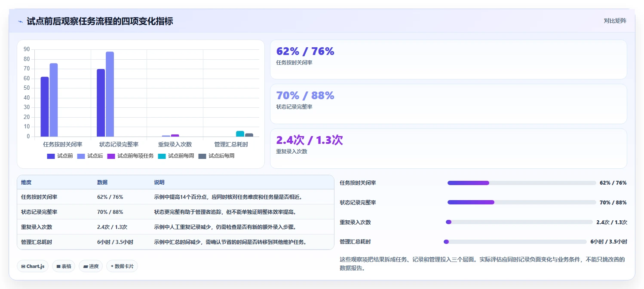Click the 70% / 88% table cell
The image size is (644, 289).
pos(110,212)
